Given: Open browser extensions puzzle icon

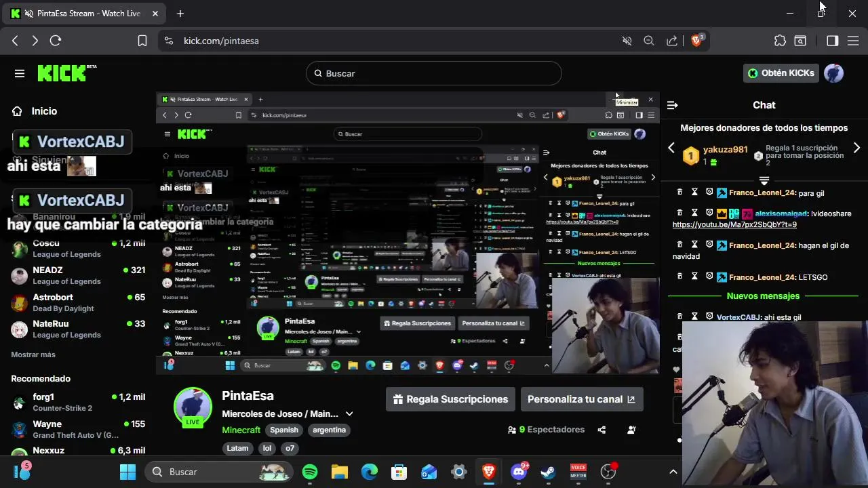Looking at the screenshot, I should click(780, 41).
